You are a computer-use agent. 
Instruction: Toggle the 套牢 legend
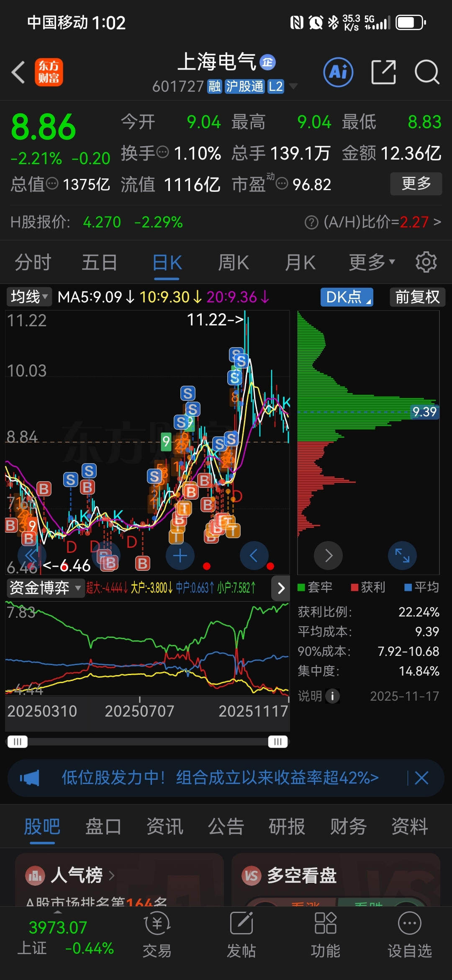pos(315,587)
